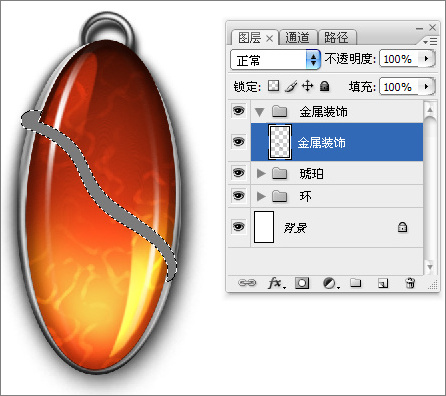Expand the 琥珀 group triangle

[261, 173]
